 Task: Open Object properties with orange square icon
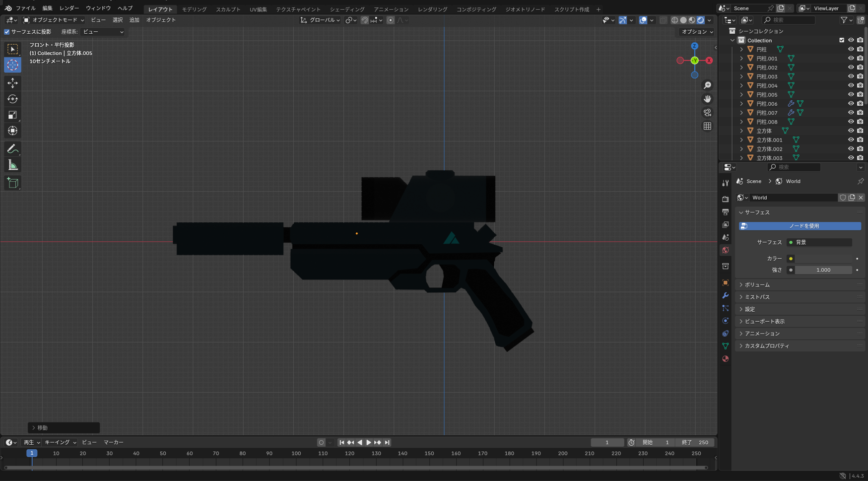[725, 282]
